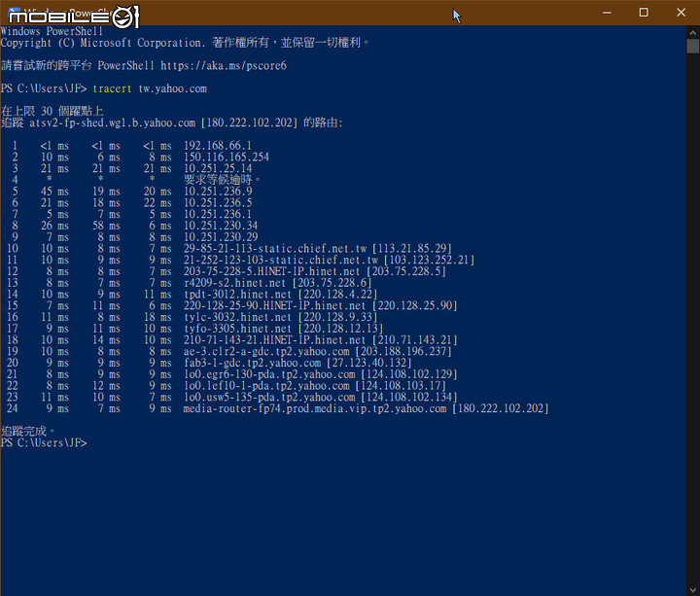Click 'tw.yahoo.com' in the command line
The height and width of the screenshot is (596, 700).
173,88
